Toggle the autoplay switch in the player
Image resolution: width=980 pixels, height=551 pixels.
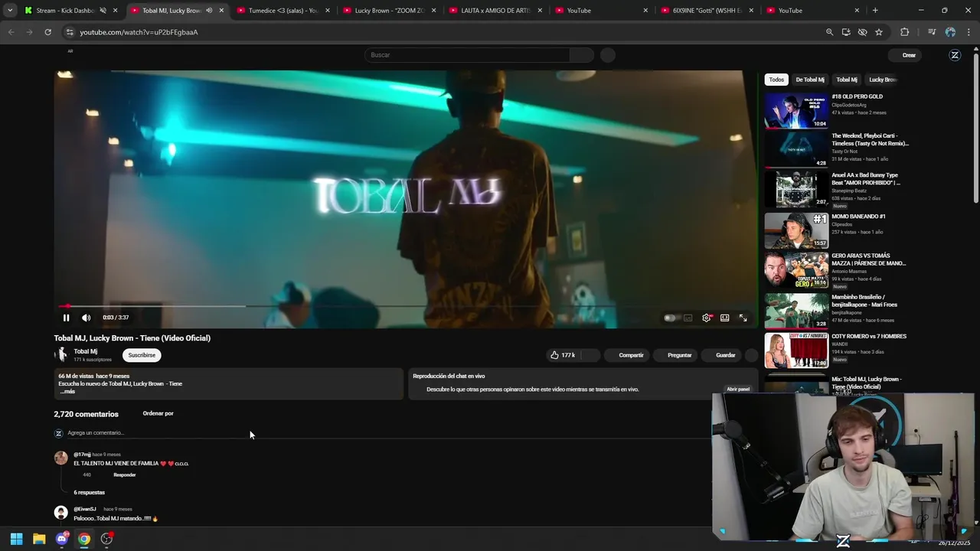[x=670, y=318]
